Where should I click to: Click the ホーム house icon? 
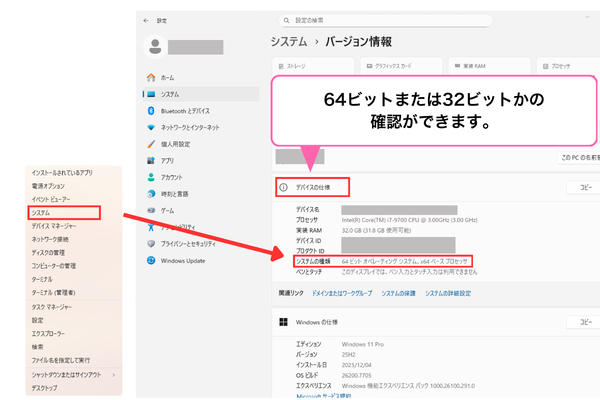pyautogui.click(x=151, y=78)
